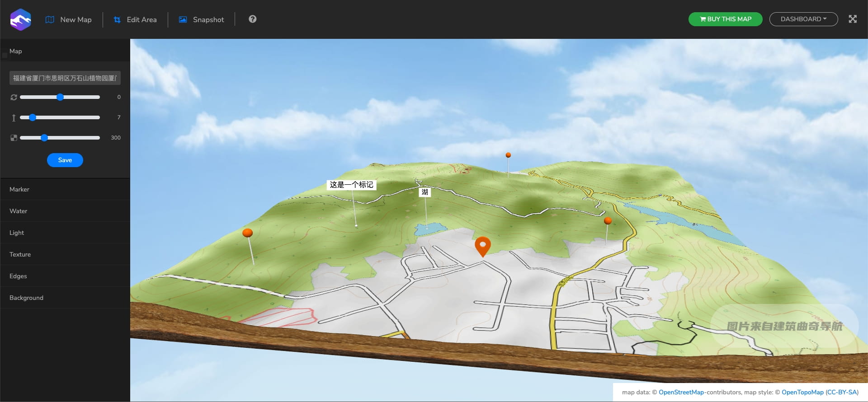Click the height arrow icon
Image resolution: width=868 pixels, height=402 pixels.
click(x=14, y=117)
